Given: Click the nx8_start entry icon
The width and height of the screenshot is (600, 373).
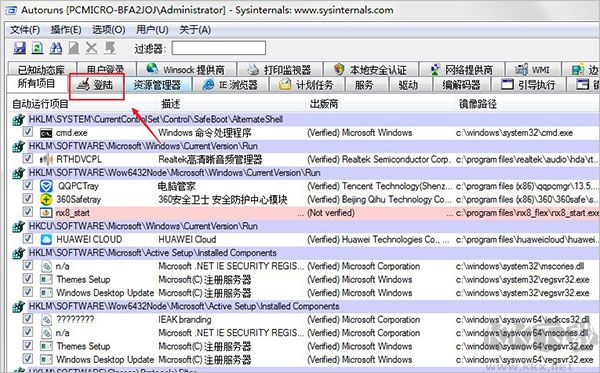Looking at the screenshot, I should click(46, 213).
